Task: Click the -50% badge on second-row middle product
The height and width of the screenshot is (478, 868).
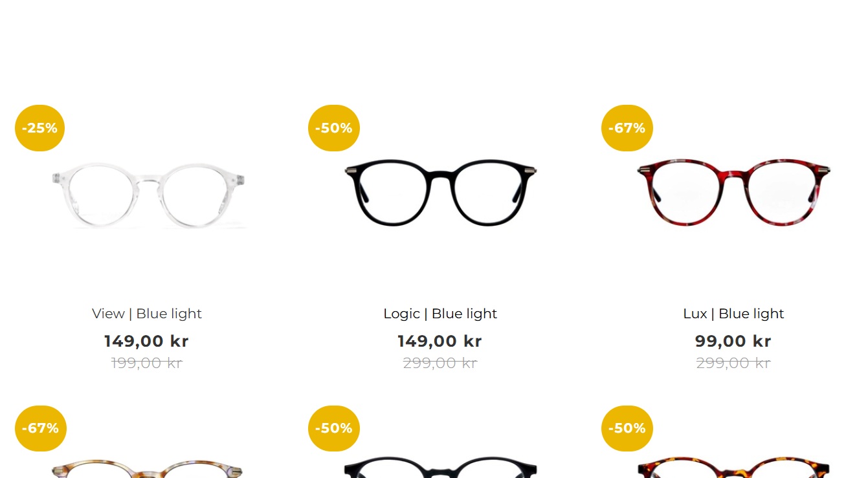Action: pos(334,428)
